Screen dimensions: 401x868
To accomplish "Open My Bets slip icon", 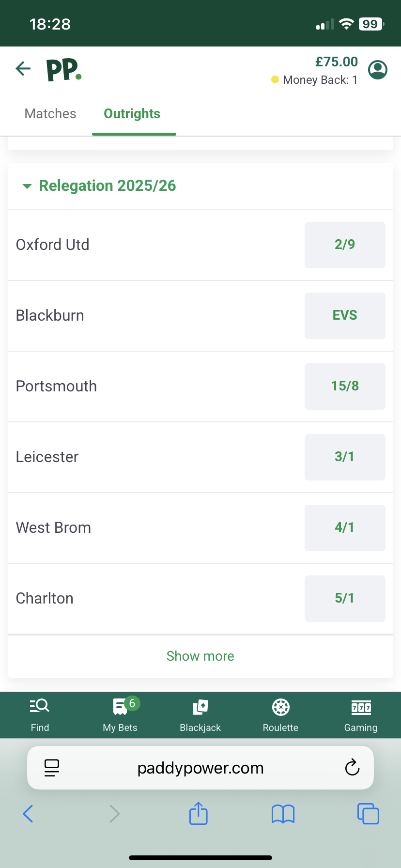I will pyautogui.click(x=120, y=707).
